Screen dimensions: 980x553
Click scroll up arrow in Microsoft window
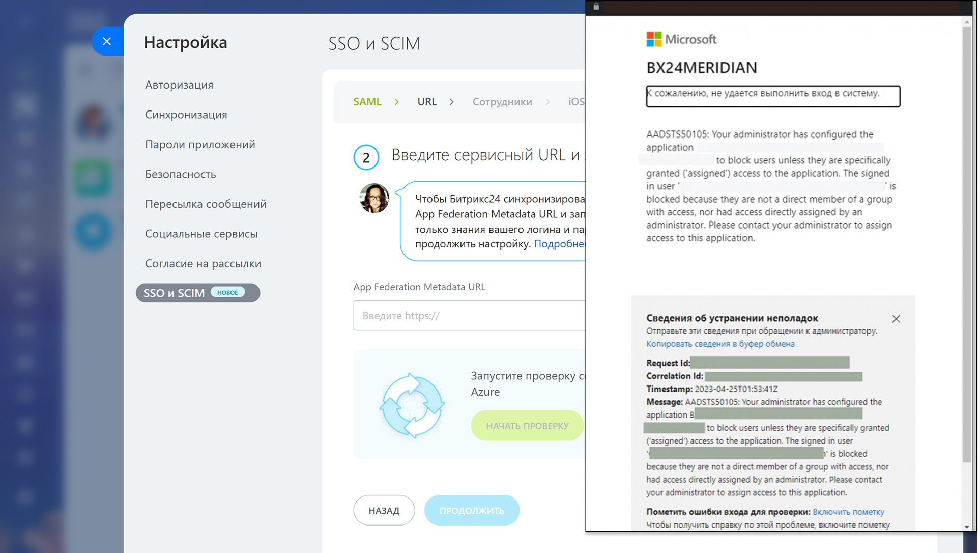[967, 22]
